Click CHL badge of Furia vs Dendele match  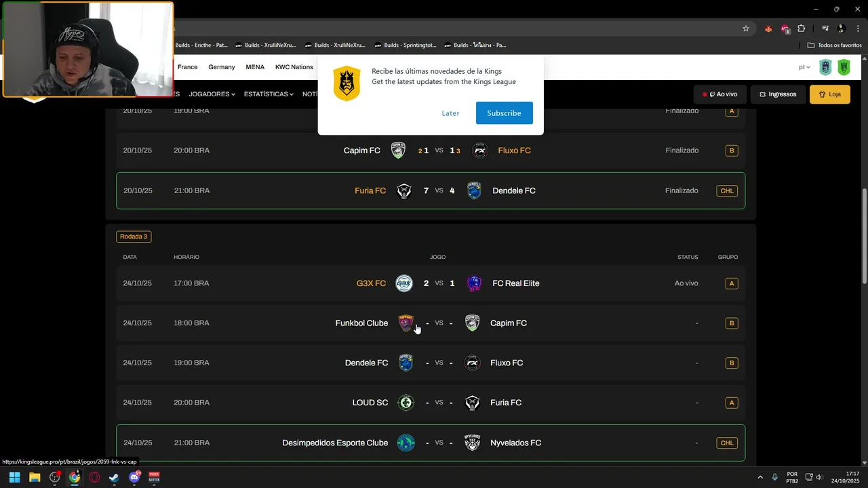727,190
